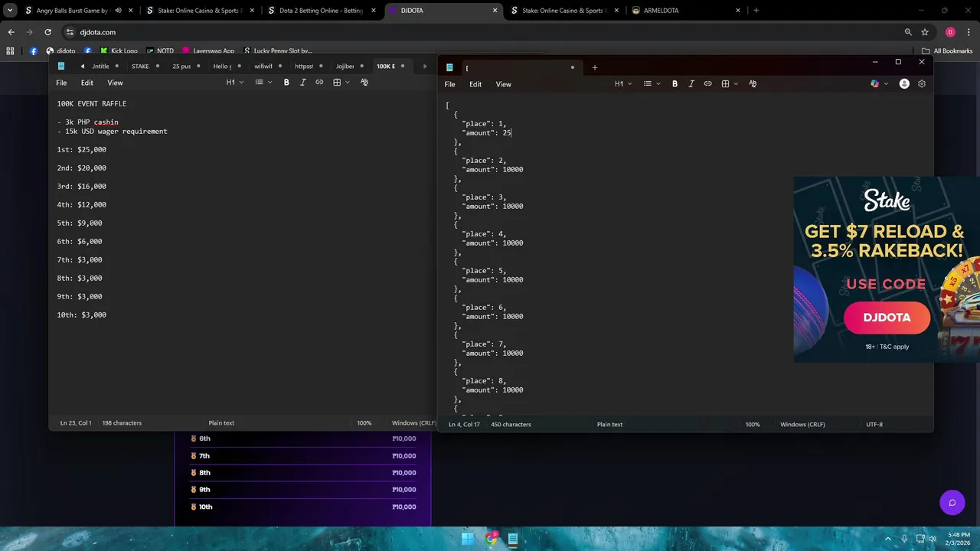Open the Windows Start button

point(467,539)
